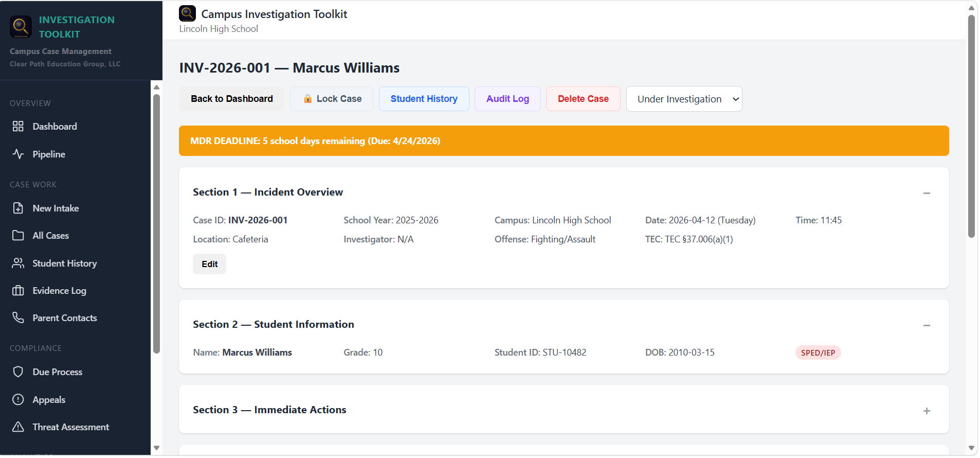
Task: Collapse Section 1 Incident Overview
Action: (927, 193)
